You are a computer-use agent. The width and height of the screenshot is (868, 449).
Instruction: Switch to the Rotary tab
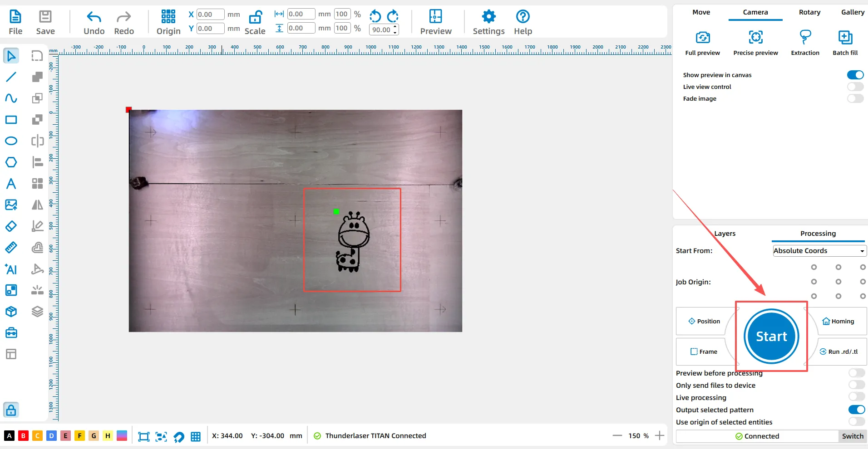click(x=809, y=12)
